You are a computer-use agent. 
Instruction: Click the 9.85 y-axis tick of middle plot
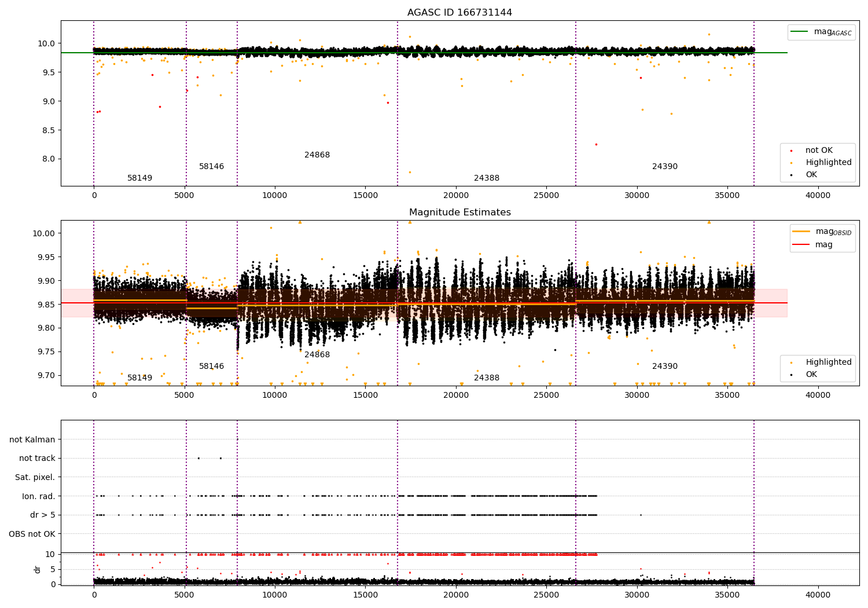[x=47, y=305]
